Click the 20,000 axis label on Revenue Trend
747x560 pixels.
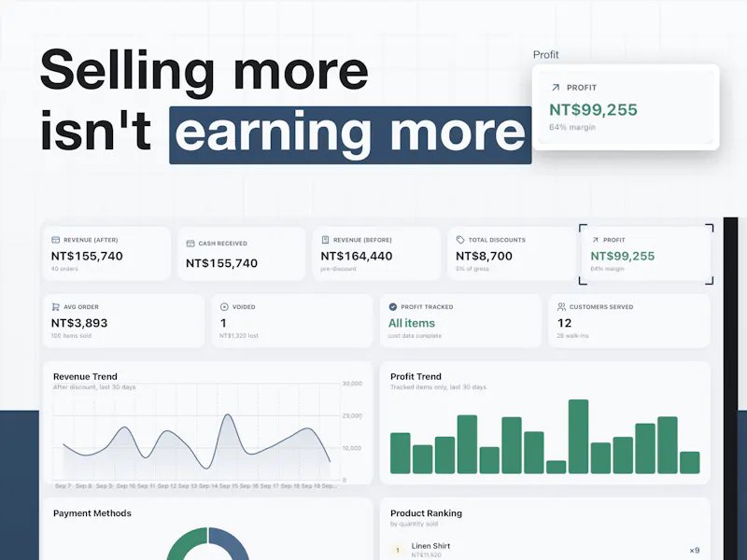tap(352, 415)
